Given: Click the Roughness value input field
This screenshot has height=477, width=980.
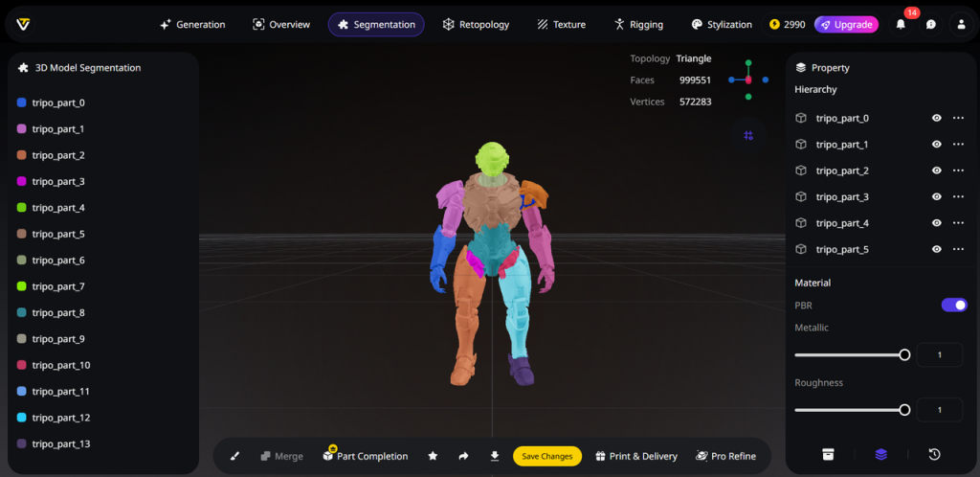Looking at the screenshot, I should tap(940, 410).
